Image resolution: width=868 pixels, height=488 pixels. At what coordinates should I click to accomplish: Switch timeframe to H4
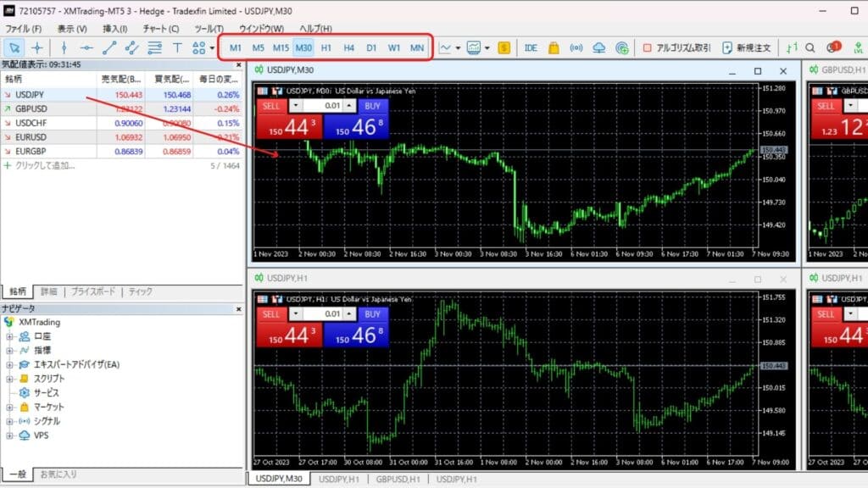(348, 48)
